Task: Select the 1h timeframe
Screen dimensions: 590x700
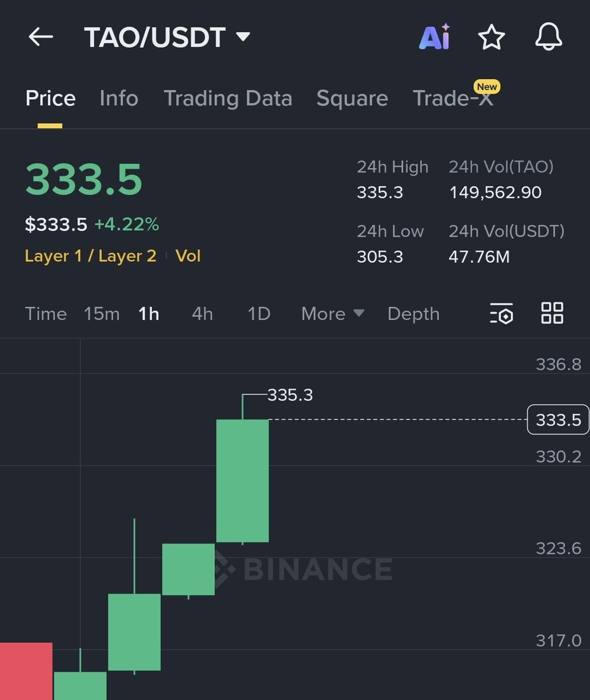Action: (x=148, y=313)
